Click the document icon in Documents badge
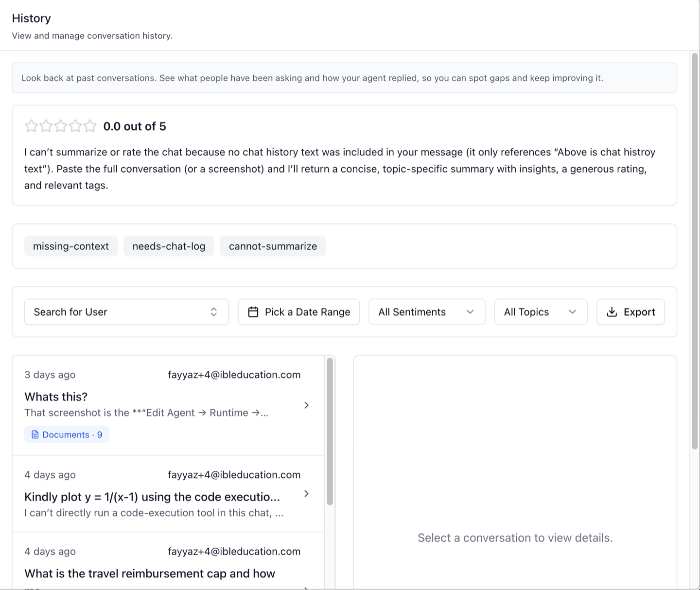Viewport: 700px width, 590px height. click(35, 434)
